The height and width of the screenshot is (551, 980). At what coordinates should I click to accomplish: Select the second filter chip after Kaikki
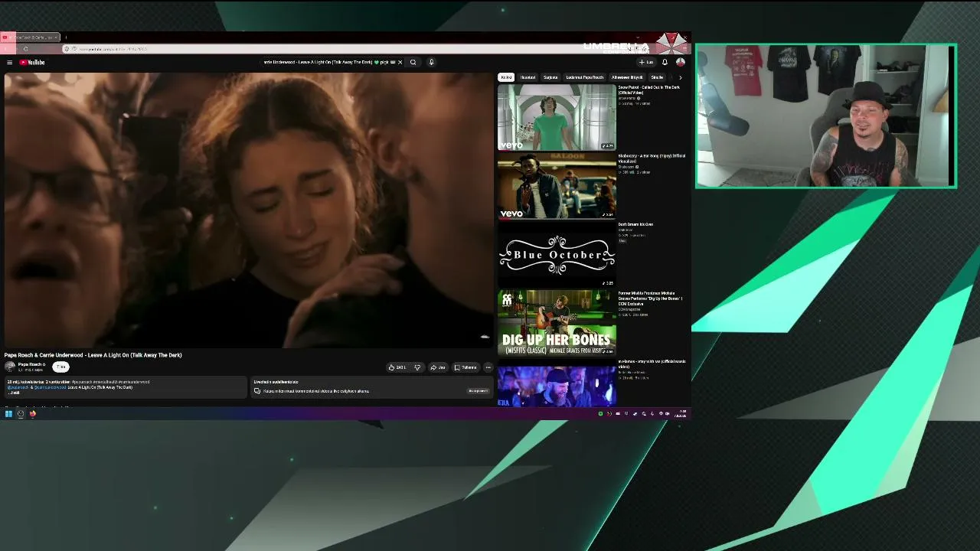coord(528,77)
